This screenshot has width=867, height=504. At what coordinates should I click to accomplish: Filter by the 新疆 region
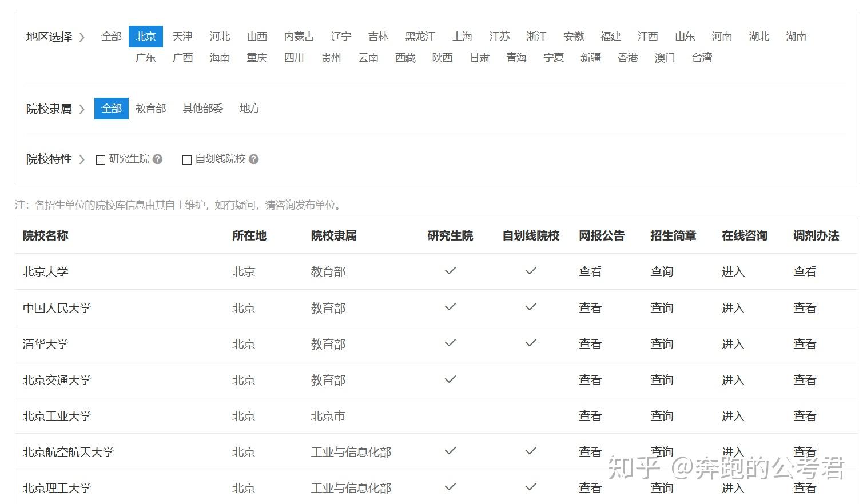pos(590,58)
